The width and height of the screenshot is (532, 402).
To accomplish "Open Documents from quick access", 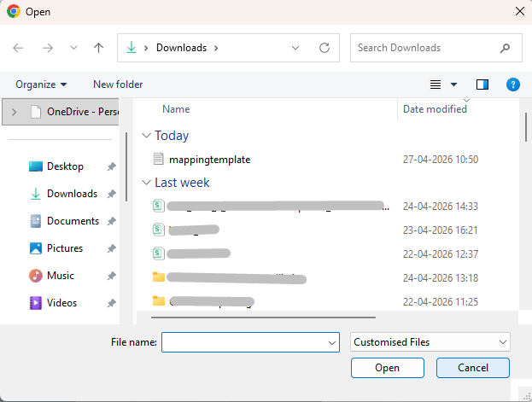I will click(73, 221).
